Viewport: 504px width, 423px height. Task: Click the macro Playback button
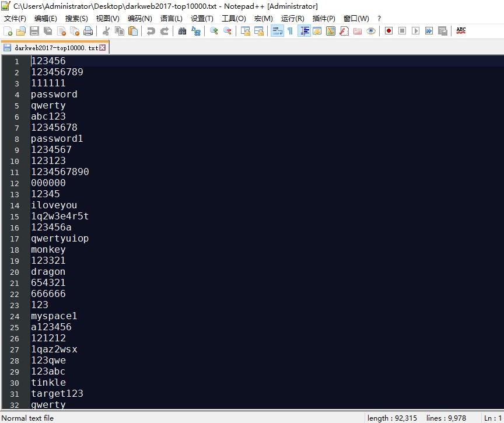pos(415,31)
